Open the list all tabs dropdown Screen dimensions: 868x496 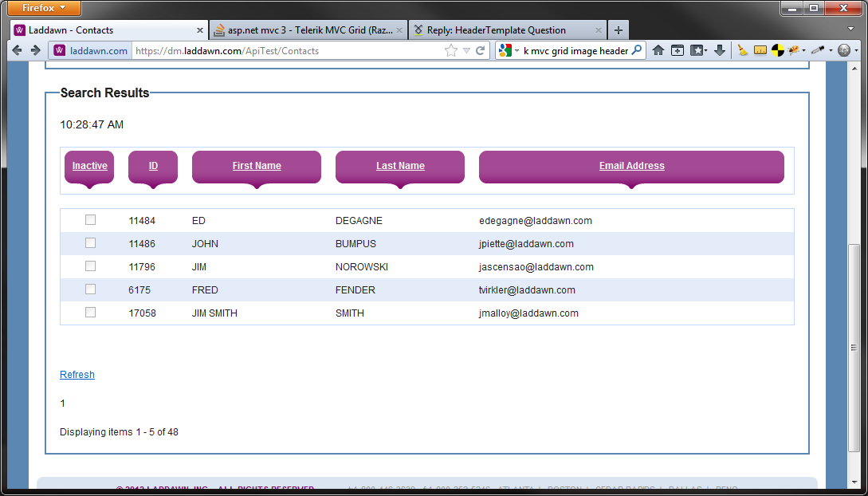click(850, 29)
